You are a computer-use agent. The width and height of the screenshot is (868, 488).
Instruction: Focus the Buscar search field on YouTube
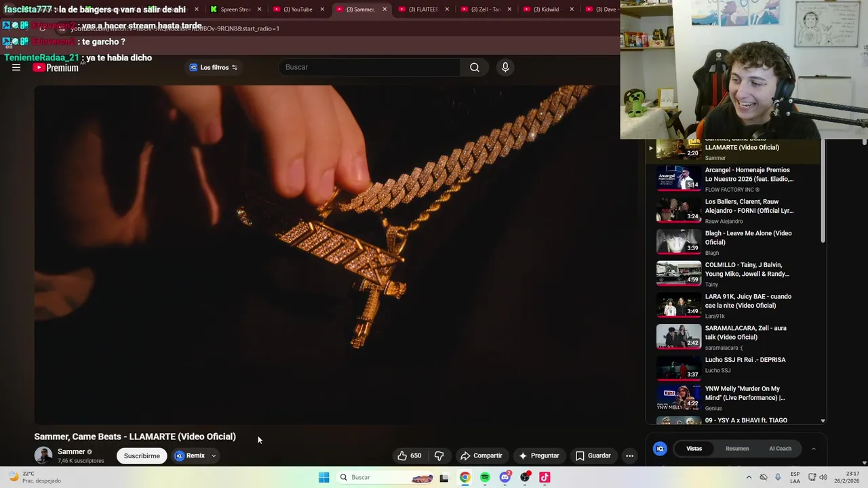[x=370, y=67]
